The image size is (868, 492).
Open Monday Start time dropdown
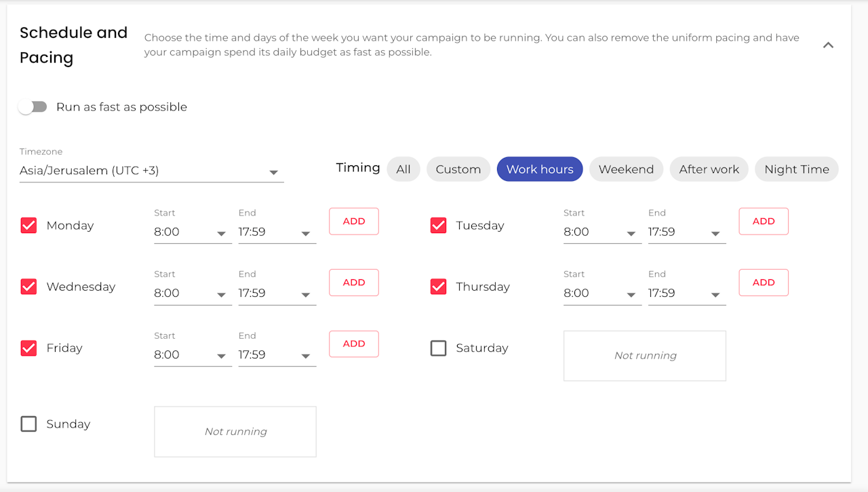point(193,232)
